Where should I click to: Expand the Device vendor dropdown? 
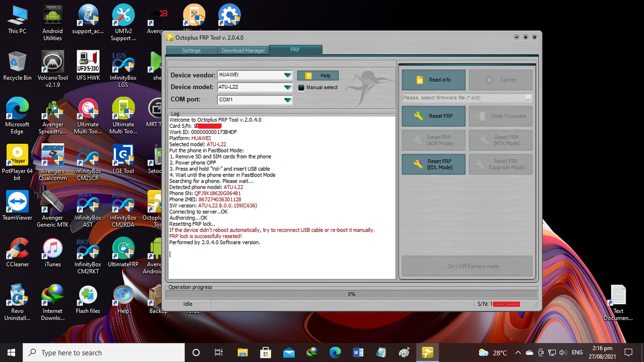click(x=287, y=75)
